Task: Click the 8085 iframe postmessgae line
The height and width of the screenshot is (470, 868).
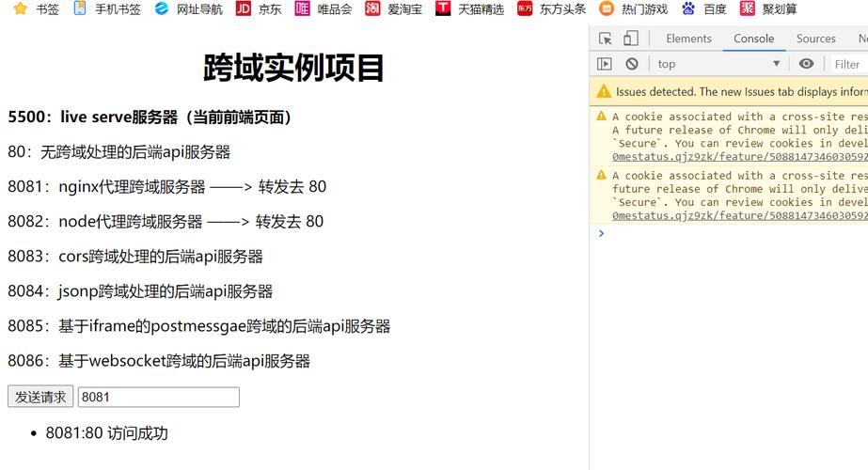Action: [198, 326]
